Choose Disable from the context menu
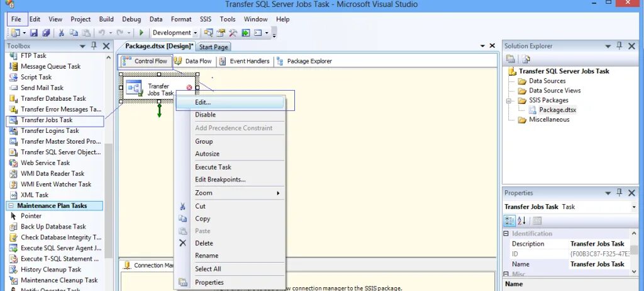The height and width of the screenshot is (291, 644). tap(230, 115)
